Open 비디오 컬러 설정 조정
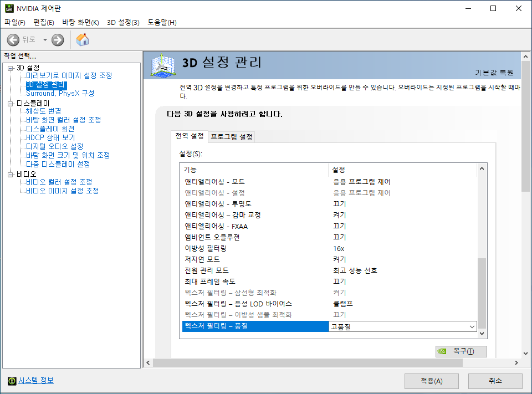 (x=59, y=182)
